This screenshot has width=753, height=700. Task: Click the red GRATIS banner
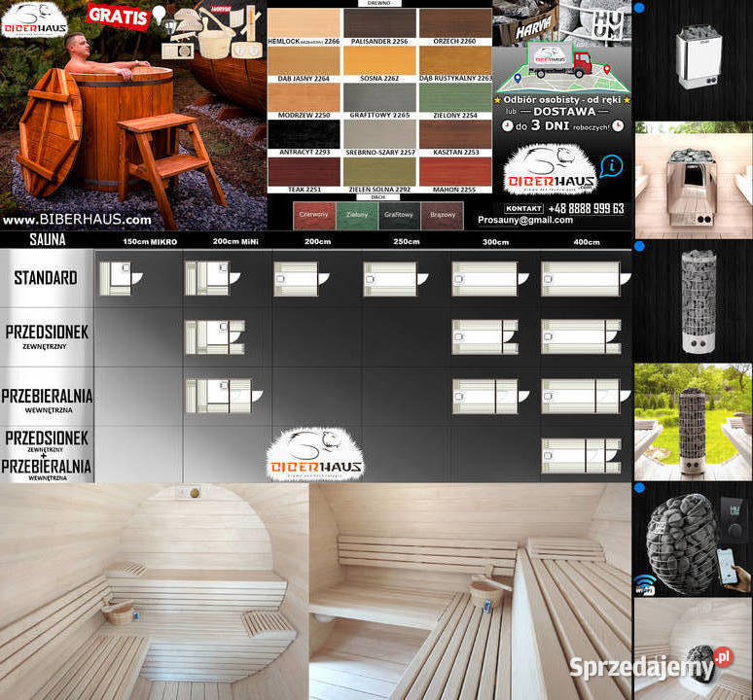[x=117, y=16]
